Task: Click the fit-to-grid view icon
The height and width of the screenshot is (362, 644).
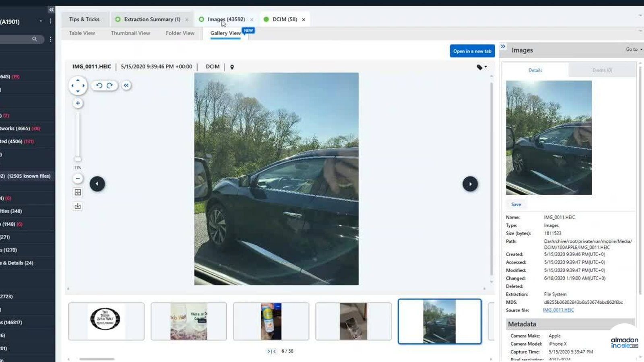Action: coord(78,192)
